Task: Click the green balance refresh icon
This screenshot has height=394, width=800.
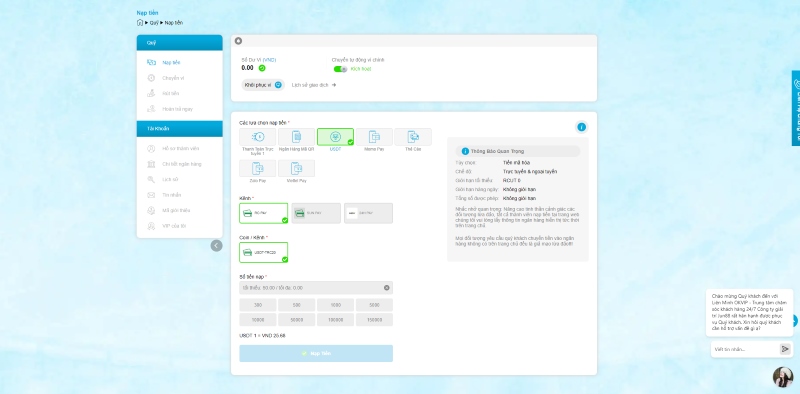Action: pyautogui.click(x=262, y=68)
